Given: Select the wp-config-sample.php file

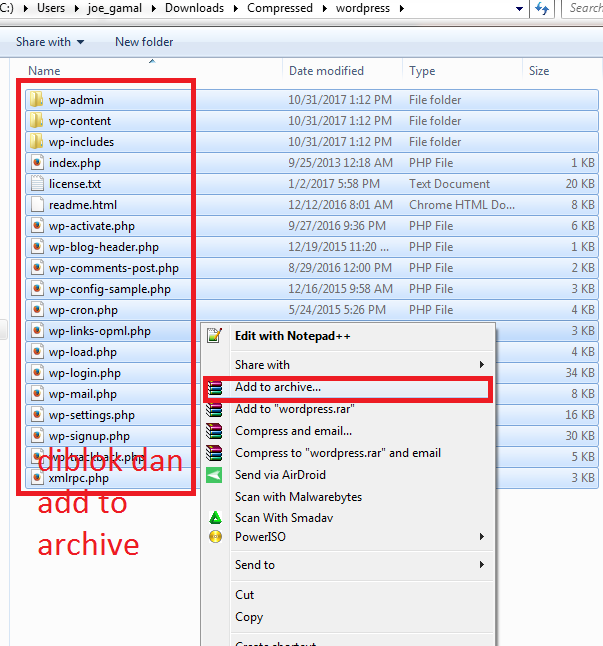Looking at the screenshot, I should pyautogui.click(x=109, y=289).
